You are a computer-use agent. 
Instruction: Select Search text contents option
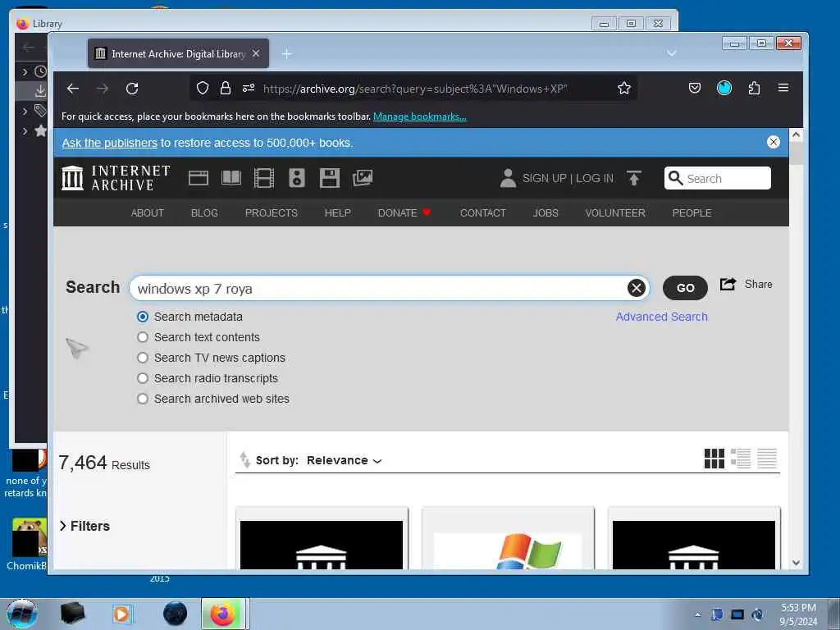coord(142,337)
